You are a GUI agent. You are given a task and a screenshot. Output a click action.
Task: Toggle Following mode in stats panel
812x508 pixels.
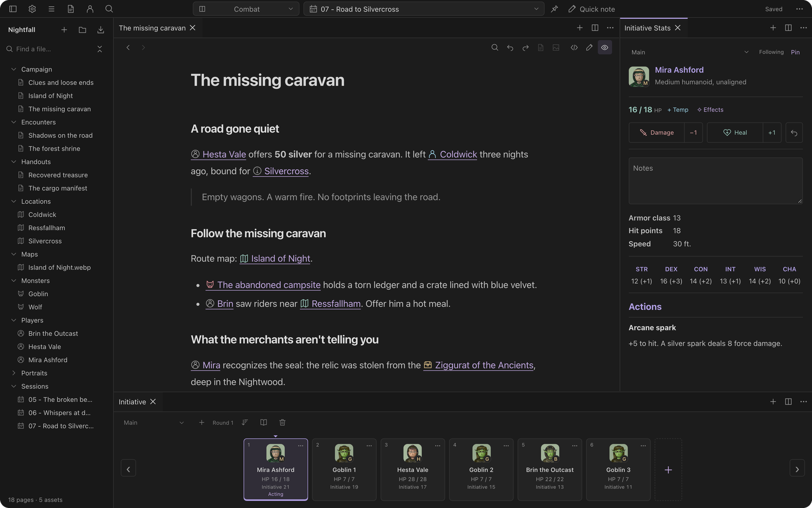tap(771, 52)
